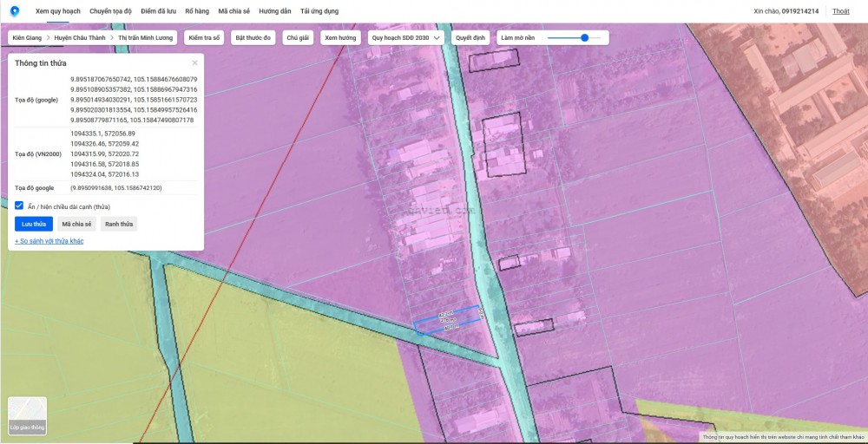Click the Ranh thửa button
The width and height of the screenshot is (868, 444).
coord(118,225)
